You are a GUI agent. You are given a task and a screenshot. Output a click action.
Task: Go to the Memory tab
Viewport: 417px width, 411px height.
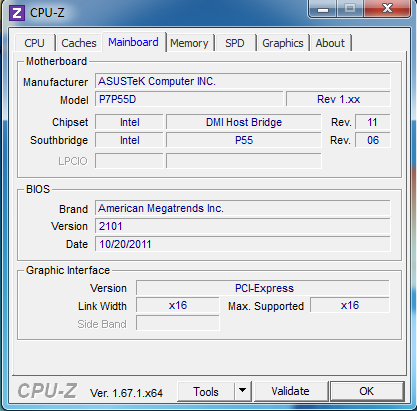(189, 43)
